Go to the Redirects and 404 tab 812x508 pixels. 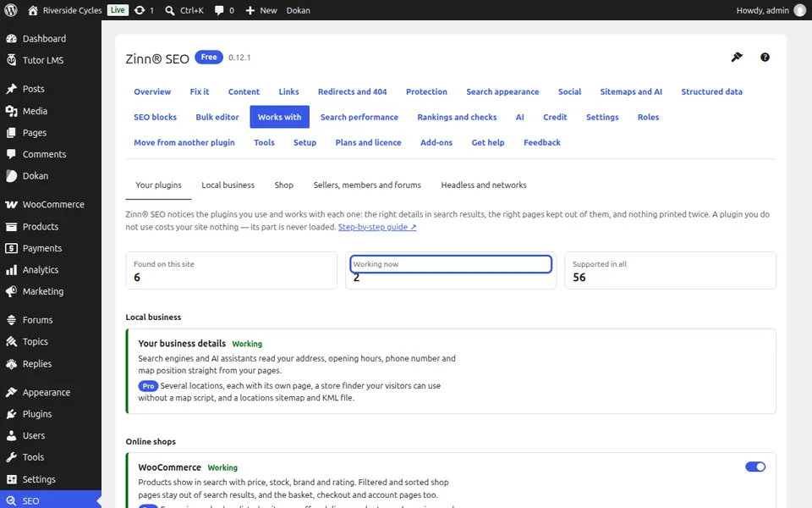point(352,91)
